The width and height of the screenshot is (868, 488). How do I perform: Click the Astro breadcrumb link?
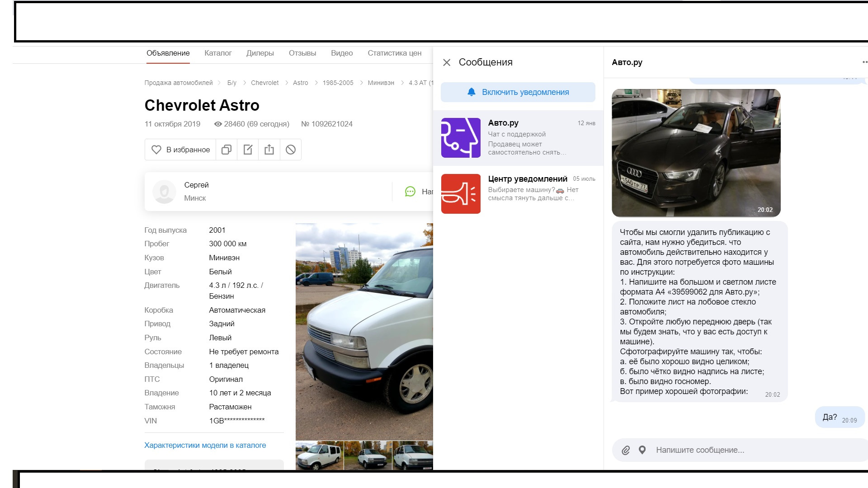(x=301, y=83)
